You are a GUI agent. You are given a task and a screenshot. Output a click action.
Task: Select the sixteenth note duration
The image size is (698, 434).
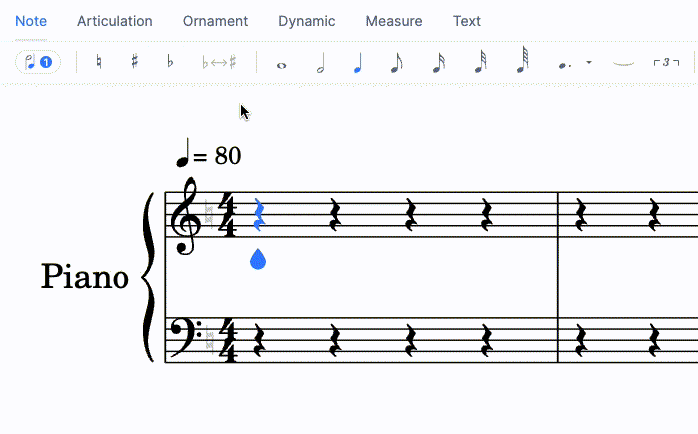pyautogui.click(x=438, y=63)
